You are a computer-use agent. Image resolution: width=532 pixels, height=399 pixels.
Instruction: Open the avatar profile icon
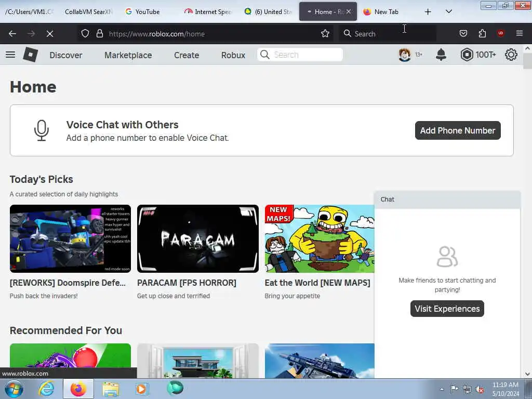(404, 55)
